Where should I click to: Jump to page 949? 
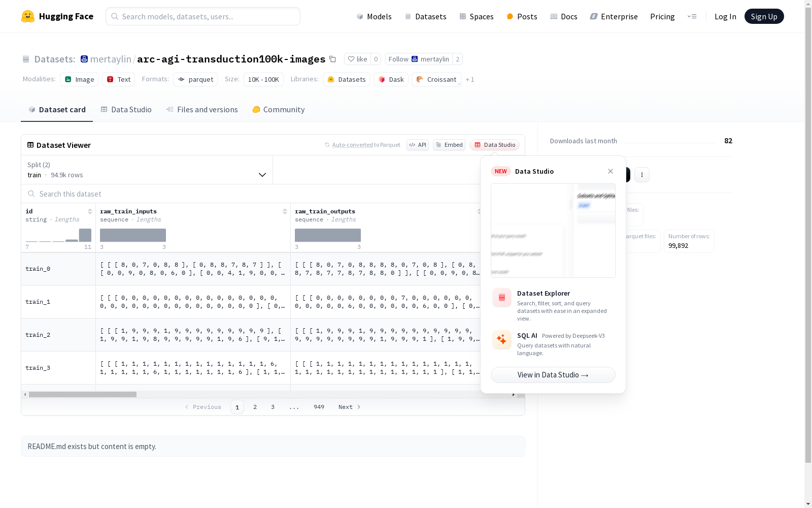tap(319, 407)
